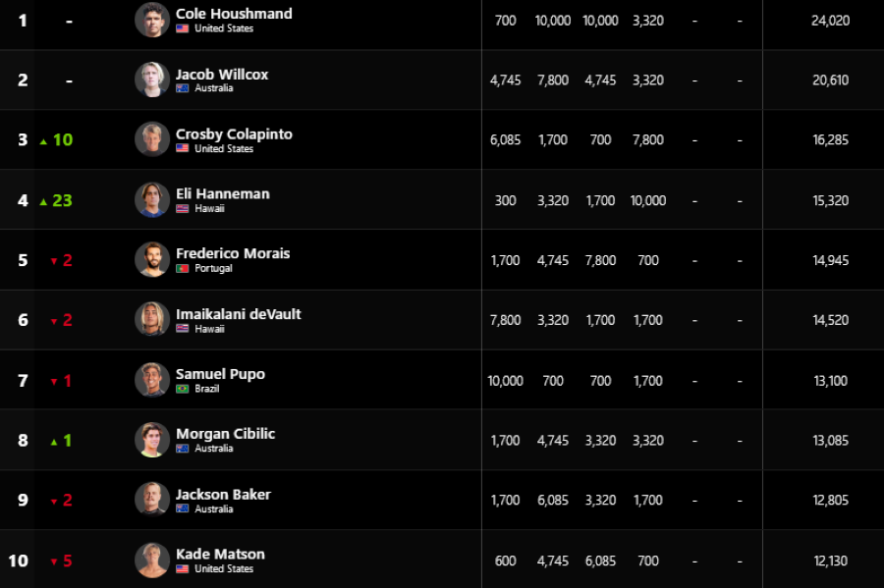Click Cole Houshmand's total points 24,020

pyautogui.click(x=830, y=21)
